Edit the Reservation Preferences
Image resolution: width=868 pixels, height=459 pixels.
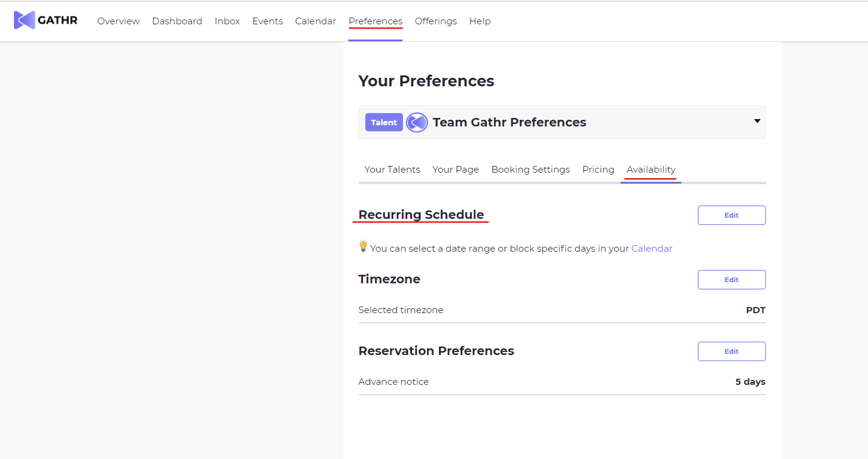click(731, 351)
